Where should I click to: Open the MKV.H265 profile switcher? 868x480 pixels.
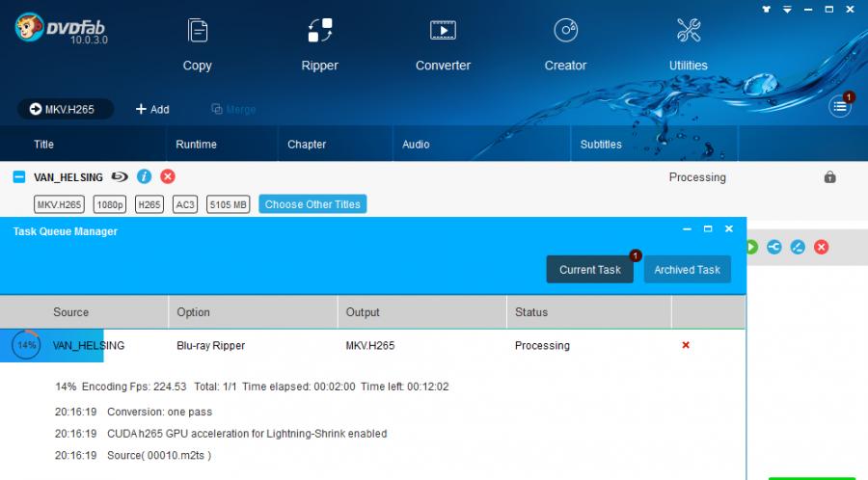point(66,109)
